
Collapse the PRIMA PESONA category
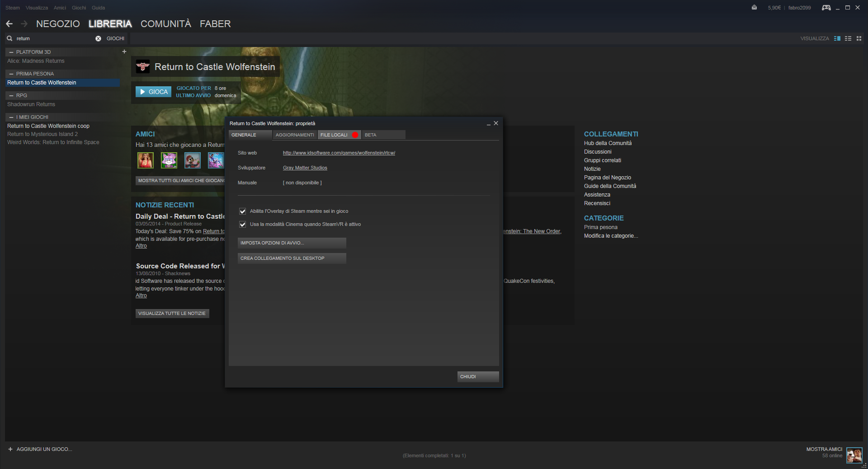point(11,74)
